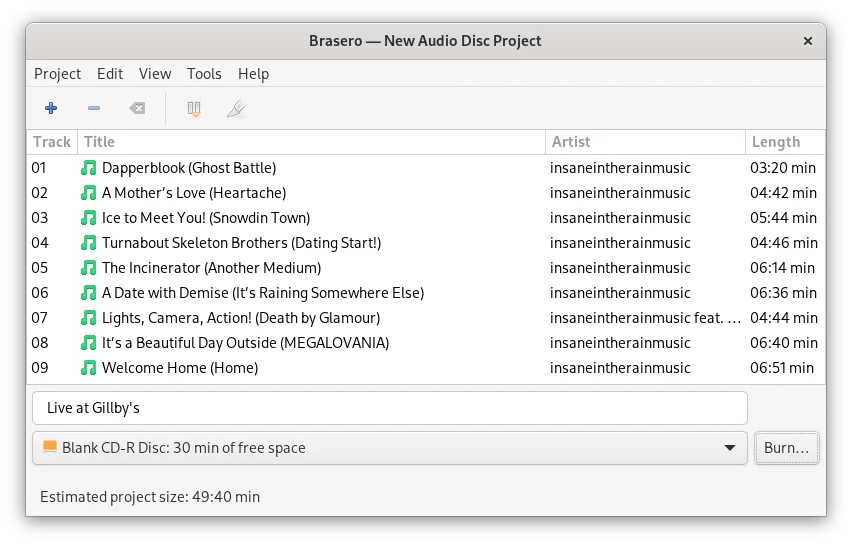Click the Burn... button
The height and width of the screenshot is (545, 852).
(786, 448)
